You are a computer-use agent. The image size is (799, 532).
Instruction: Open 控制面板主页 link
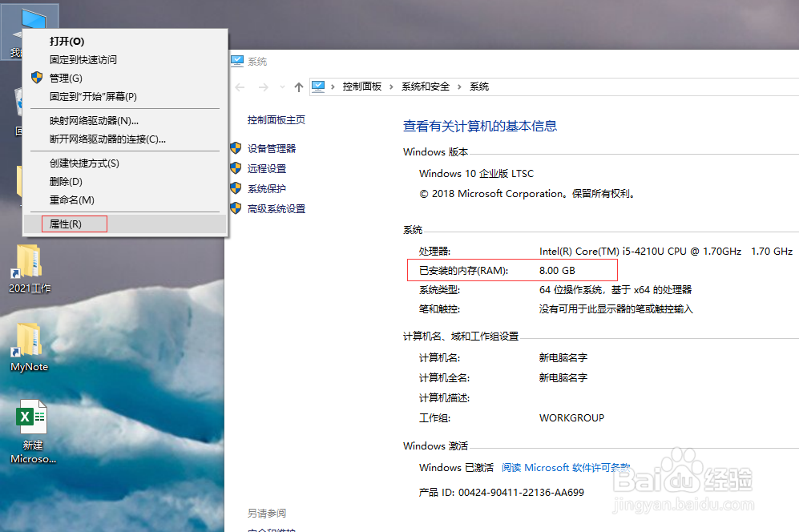coord(276,119)
